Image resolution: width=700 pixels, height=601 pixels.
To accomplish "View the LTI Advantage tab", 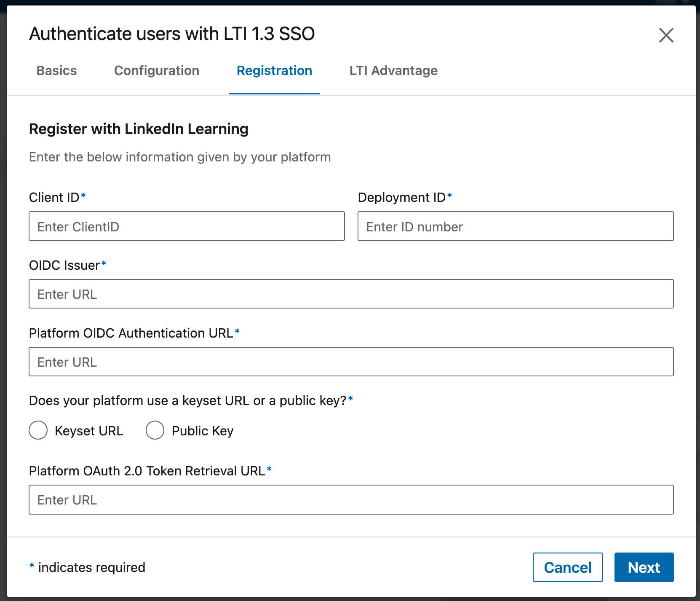I will pyautogui.click(x=393, y=71).
